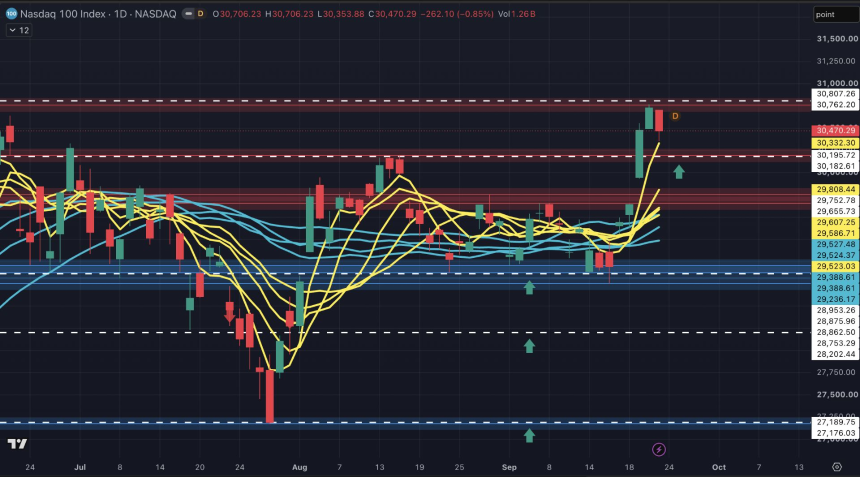
Task: Select the yellow 29,607.25 price label
Action: (835, 222)
